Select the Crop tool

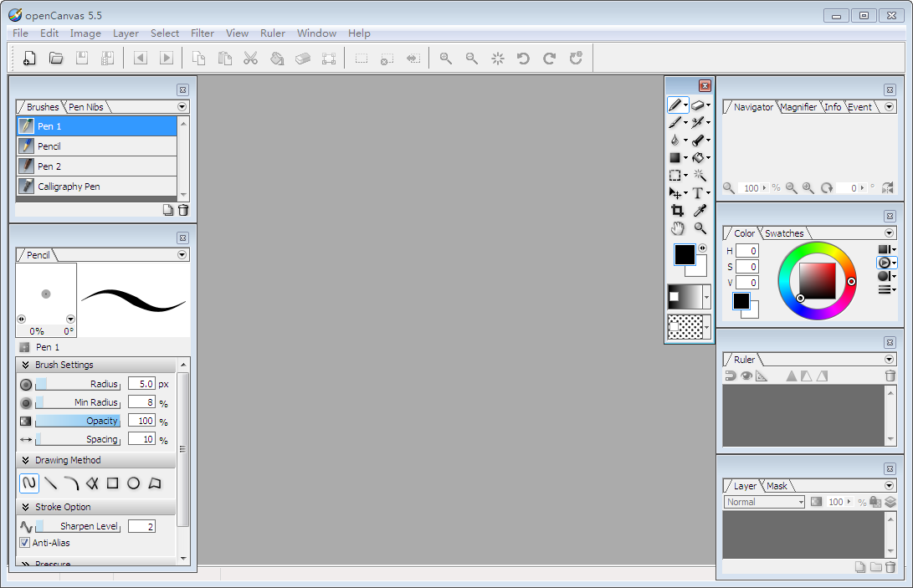pos(677,211)
